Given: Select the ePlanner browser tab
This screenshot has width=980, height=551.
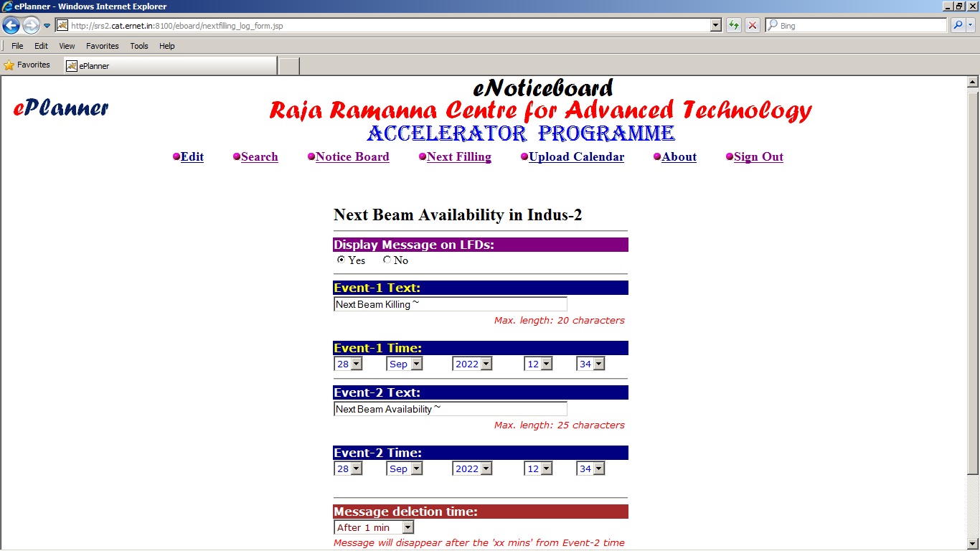Looking at the screenshot, I should point(170,66).
